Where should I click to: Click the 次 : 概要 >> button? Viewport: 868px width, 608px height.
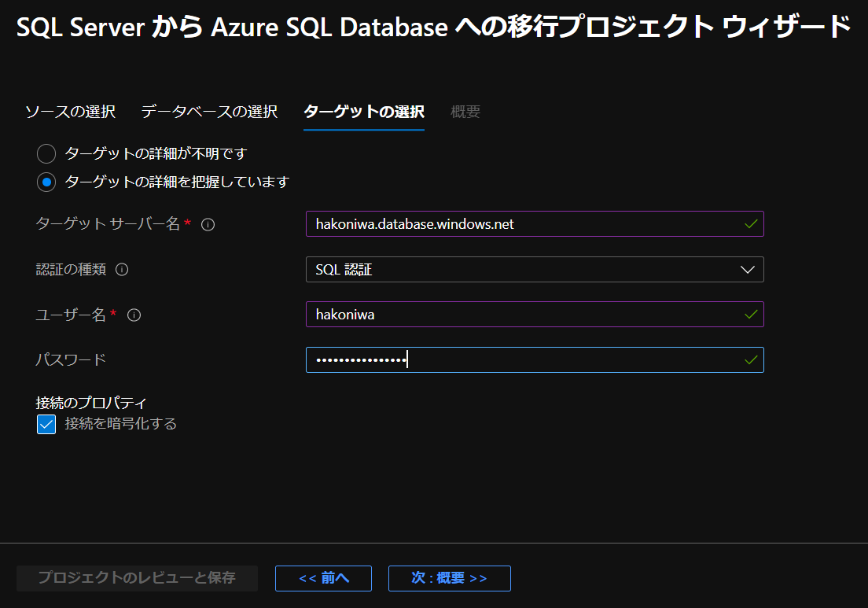point(449,578)
